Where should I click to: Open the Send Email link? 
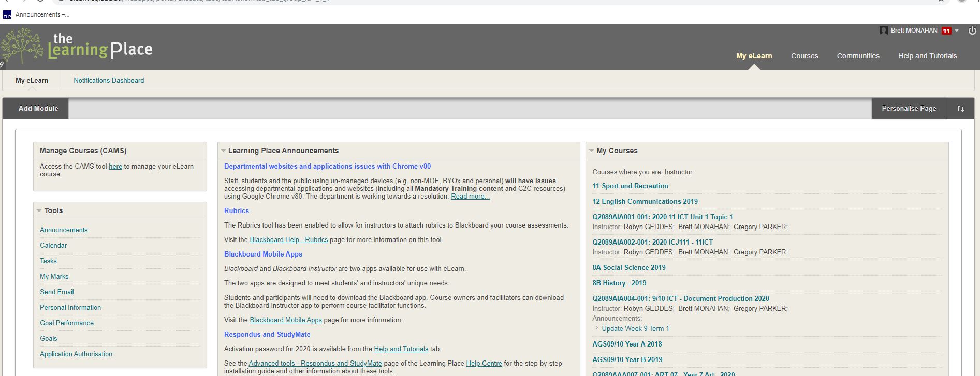coord(57,292)
